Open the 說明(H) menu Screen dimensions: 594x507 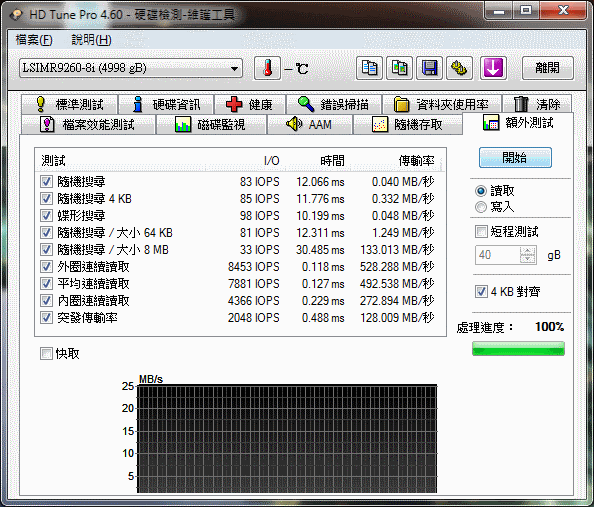91,39
